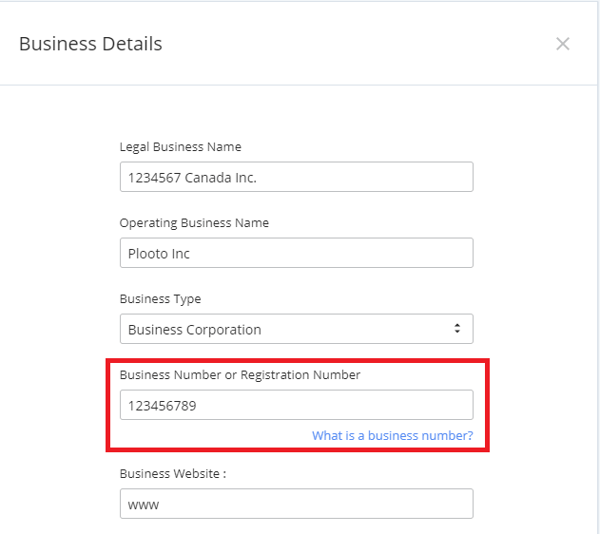This screenshot has width=600, height=534.
Task: Open the 'What is a business number?' link
Action: click(x=393, y=436)
